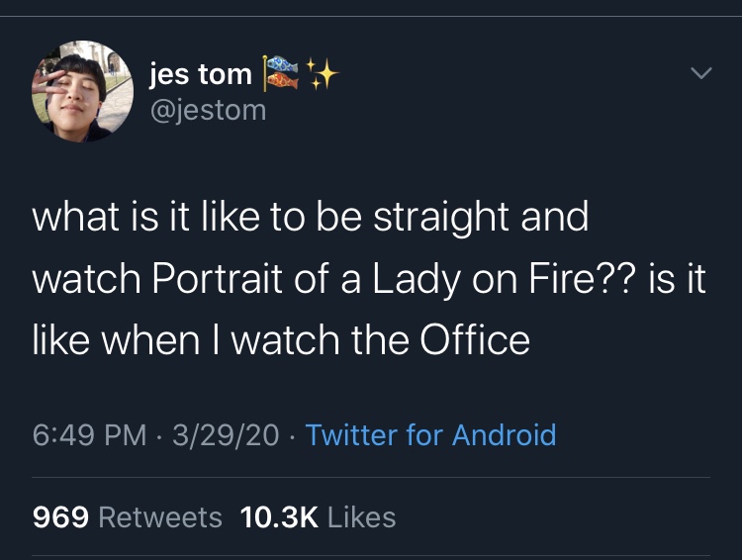
Task: Click the "Twitter for Android" source link
Action: click(x=430, y=434)
